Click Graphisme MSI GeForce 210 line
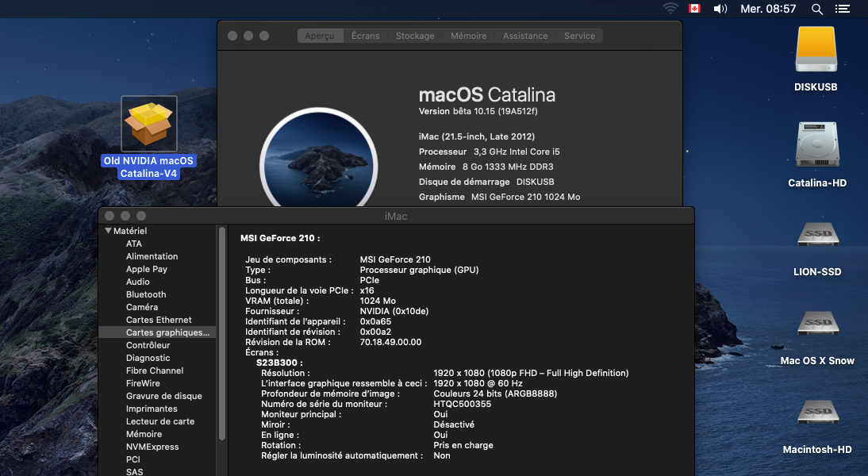 click(x=499, y=197)
